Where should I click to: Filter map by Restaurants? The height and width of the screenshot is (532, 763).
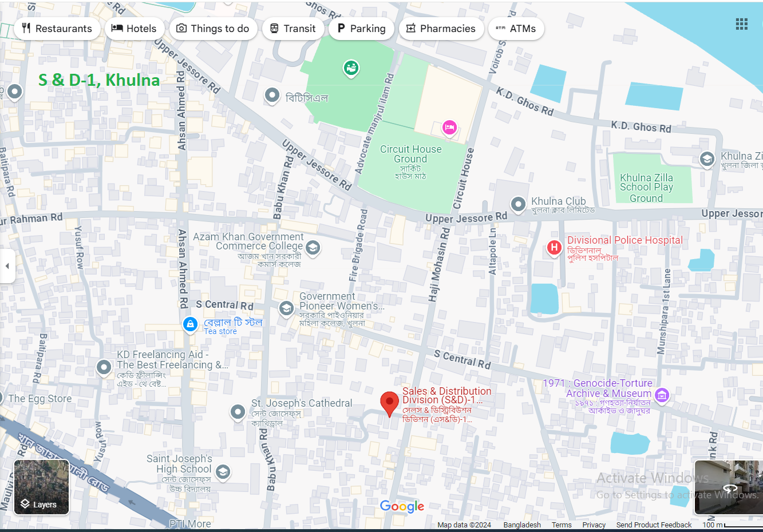pyautogui.click(x=57, y=29)
